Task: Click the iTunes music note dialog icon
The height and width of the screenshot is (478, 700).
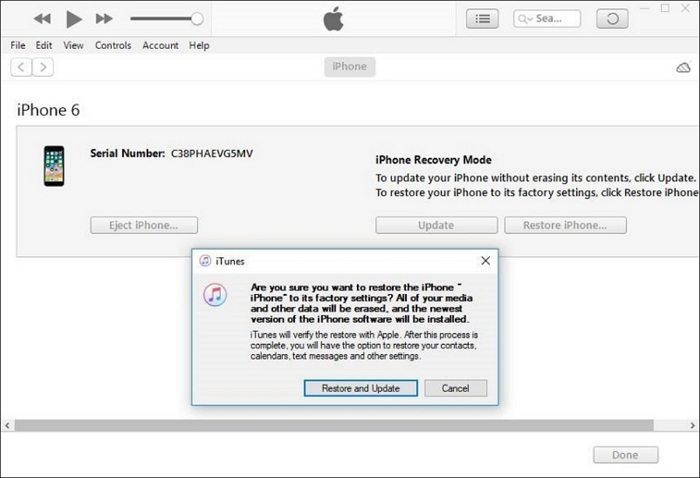Action: 215,295
